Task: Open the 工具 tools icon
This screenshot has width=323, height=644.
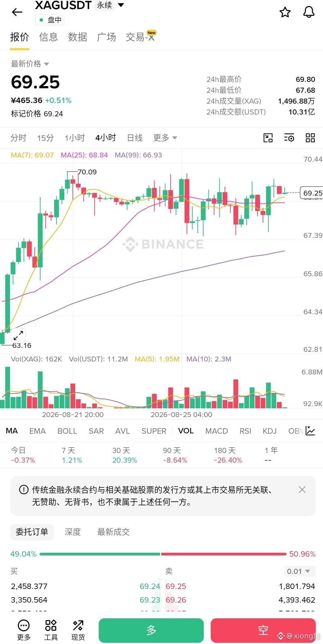Action: 51,630
